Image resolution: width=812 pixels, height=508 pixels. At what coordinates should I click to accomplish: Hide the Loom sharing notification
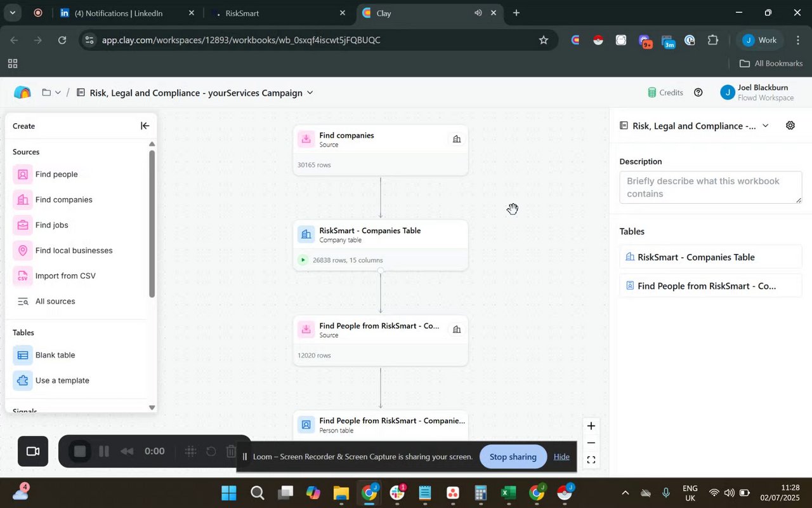tap(561, 457)
